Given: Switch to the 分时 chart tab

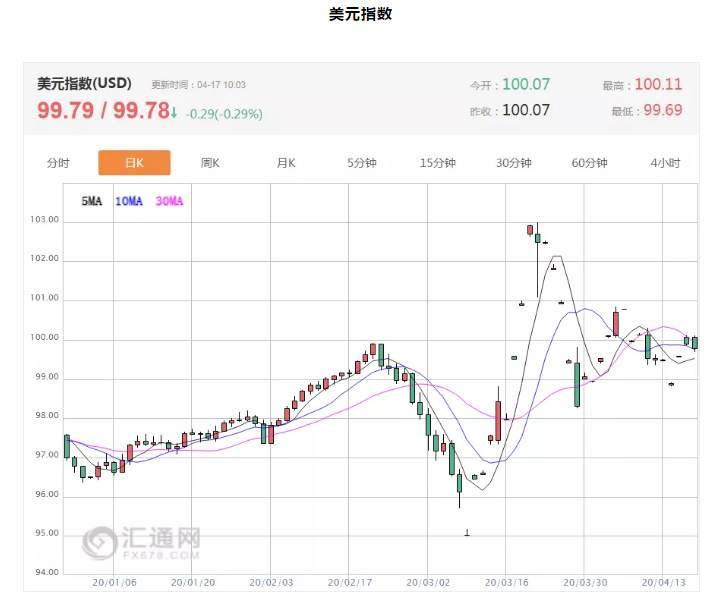Looking at the screenshot, I should point(58,163).
